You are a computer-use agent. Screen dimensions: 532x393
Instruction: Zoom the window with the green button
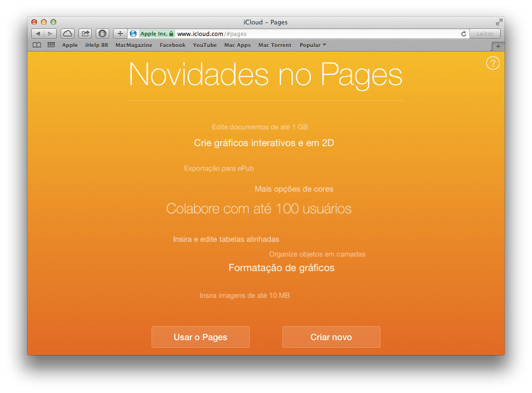(53, 22)
